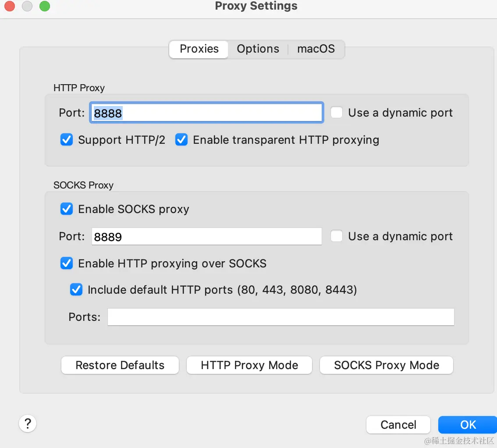
Task: Enable dynamic port for HTTP Proxy
Action: tap(337, 113)
